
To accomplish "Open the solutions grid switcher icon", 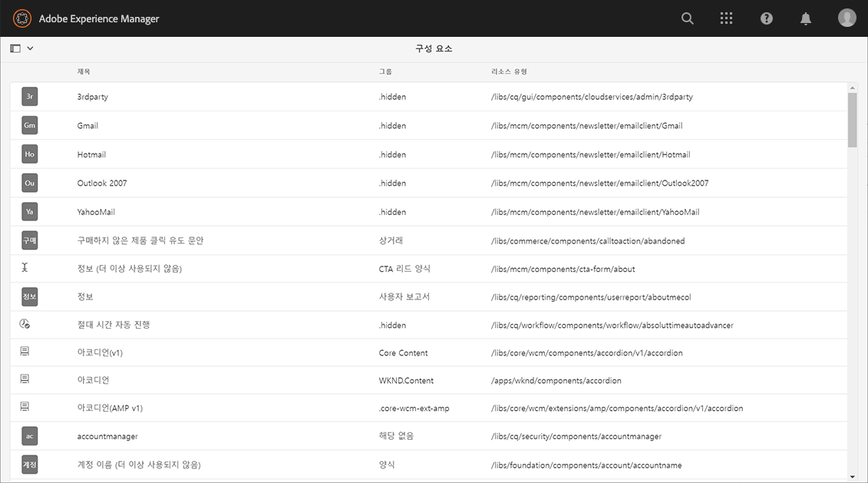I will tap(726, 18).
